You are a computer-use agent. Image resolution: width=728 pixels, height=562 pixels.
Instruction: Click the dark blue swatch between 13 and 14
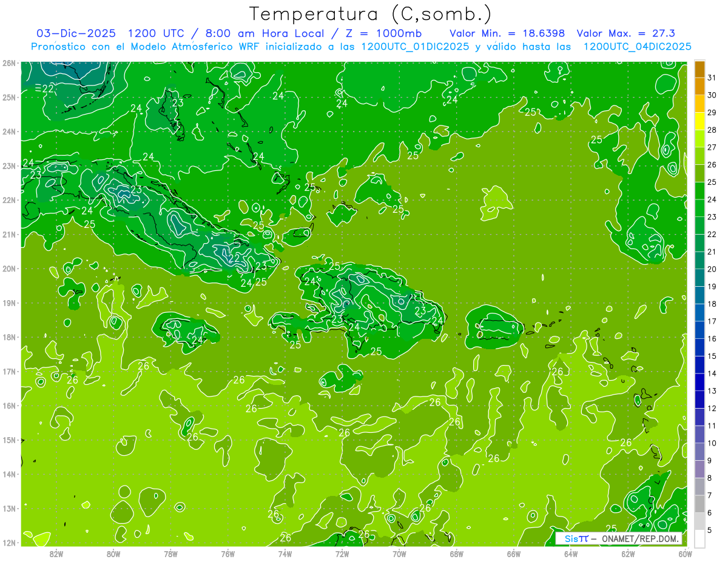tap(699, 383)
